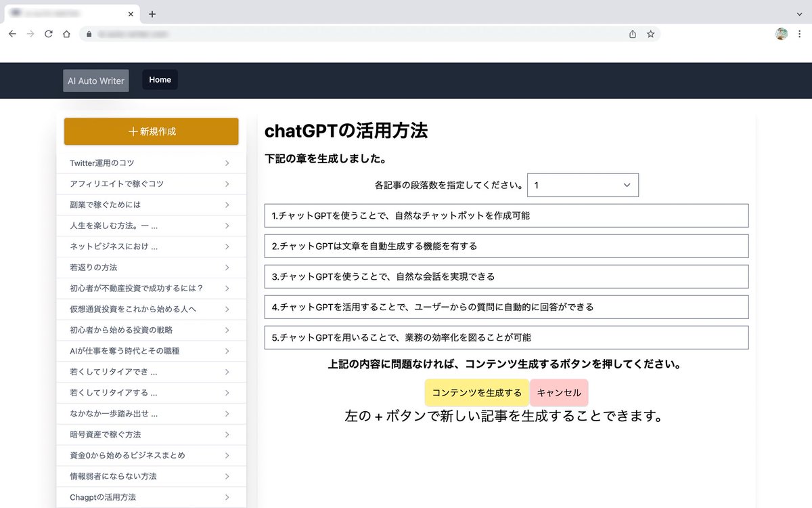Click the 新規作成 button
Image resolution: width=812 pixels, height=508 pixels.
pos(152,131)
